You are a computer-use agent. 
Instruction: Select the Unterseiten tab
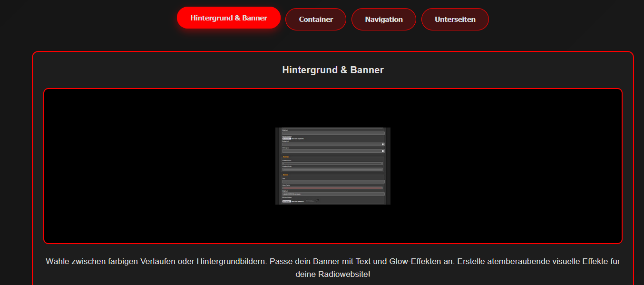(x=455, y=20)
